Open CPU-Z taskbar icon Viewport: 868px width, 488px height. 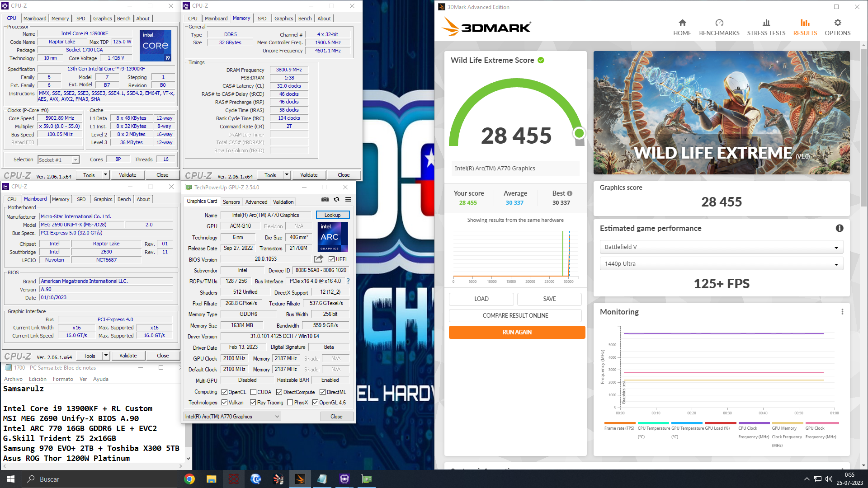344,479
